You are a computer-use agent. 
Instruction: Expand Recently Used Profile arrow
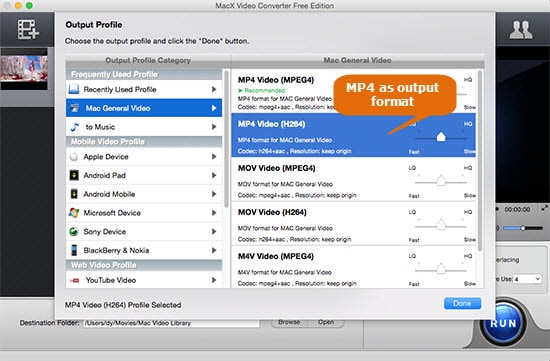pos(214,89)
